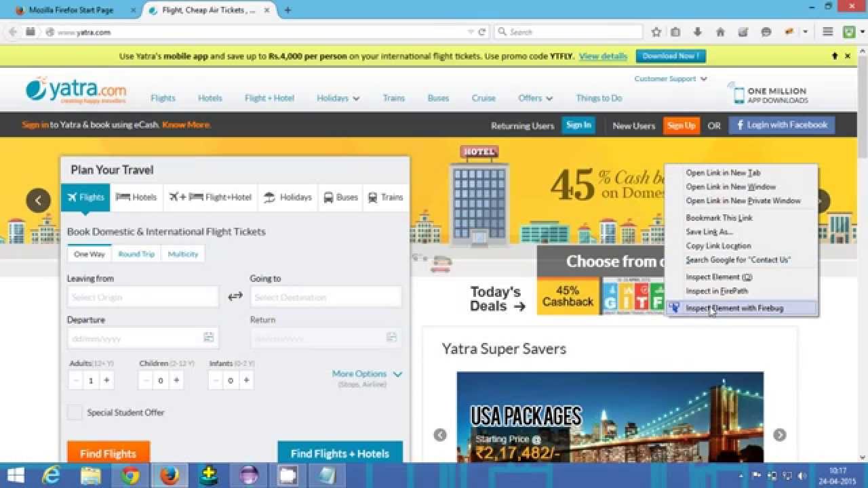This screenshot has width=868, height=488.
Task: Close the yellow promo banner
Action: (x=848, y=56)
